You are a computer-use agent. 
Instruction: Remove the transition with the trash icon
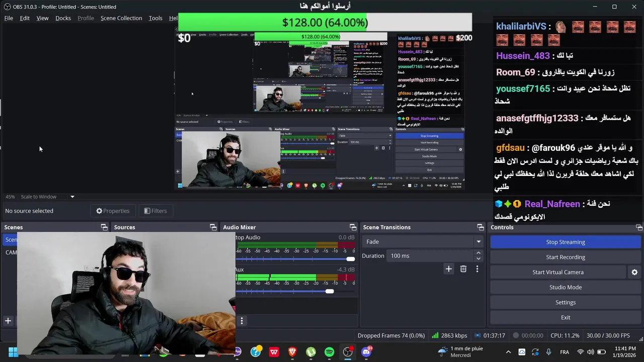click(463, 269)
